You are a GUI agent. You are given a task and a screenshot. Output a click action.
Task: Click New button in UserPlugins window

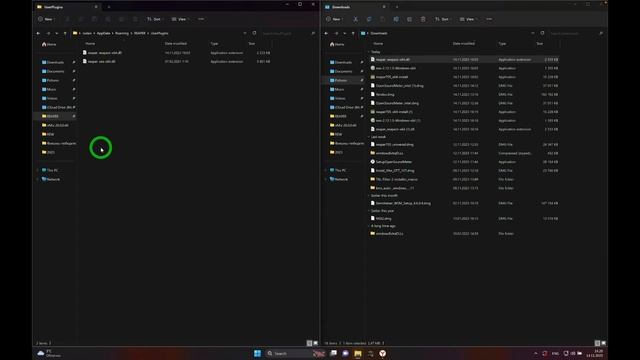pos(47,19)
